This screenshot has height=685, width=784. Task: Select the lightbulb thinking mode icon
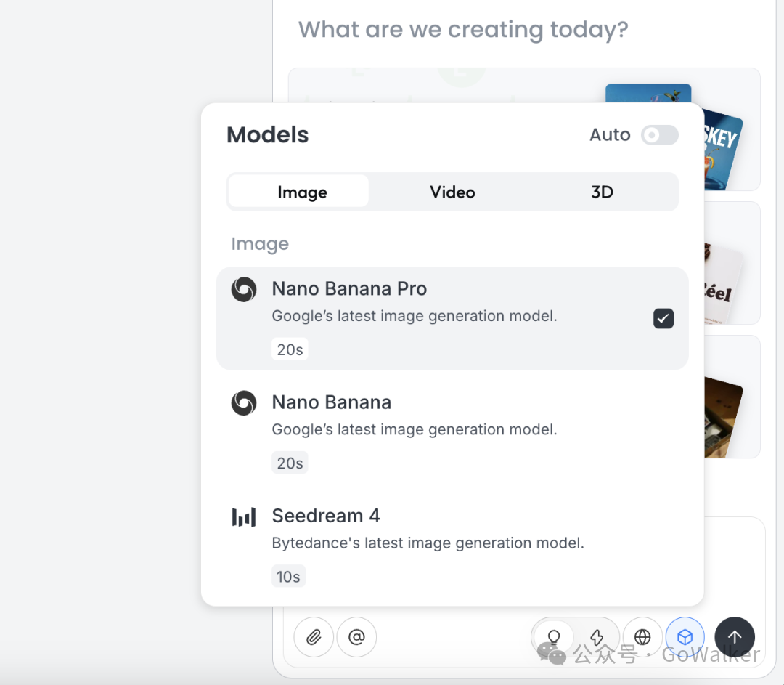point(553,637)
